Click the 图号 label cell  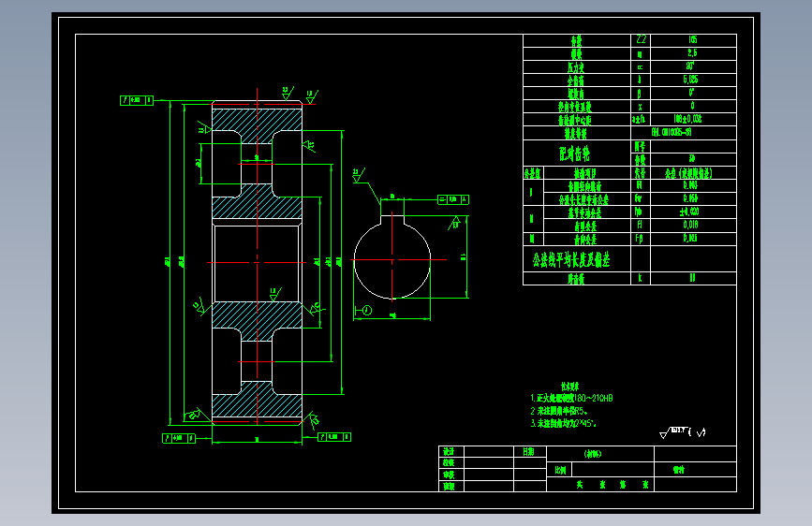click(641, 147)
